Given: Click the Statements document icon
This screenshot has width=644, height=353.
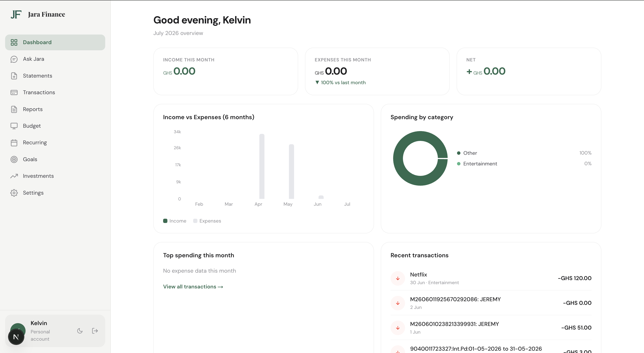Looking at the screenshot, I should click(x=14, y=76).
